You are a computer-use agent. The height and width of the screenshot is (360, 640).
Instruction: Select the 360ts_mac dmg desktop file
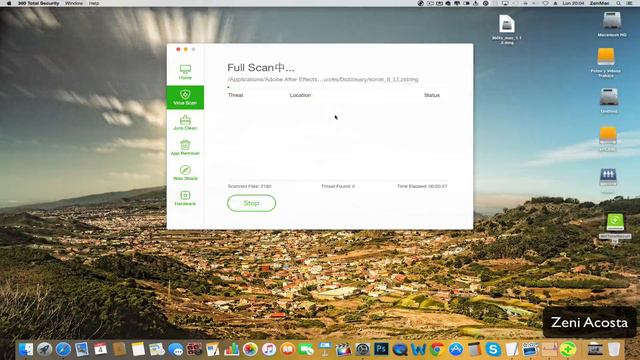coord(507,29)
